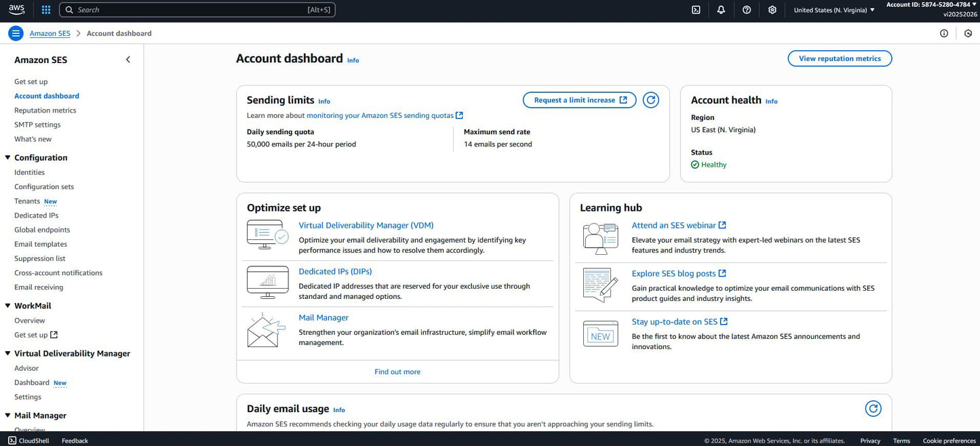Open Suppression list in sidebar
The width and height of the screenshot is (980, 446).
(x=40, y=258)
